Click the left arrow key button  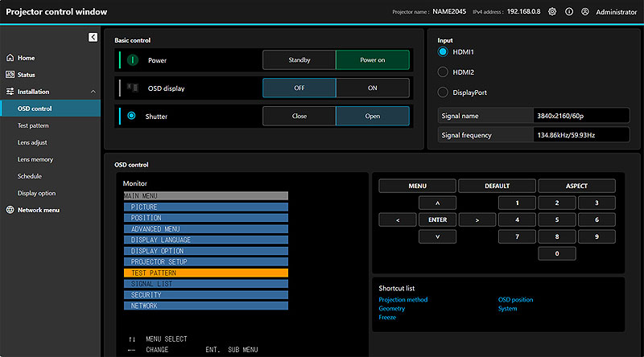tap(398, 220)
